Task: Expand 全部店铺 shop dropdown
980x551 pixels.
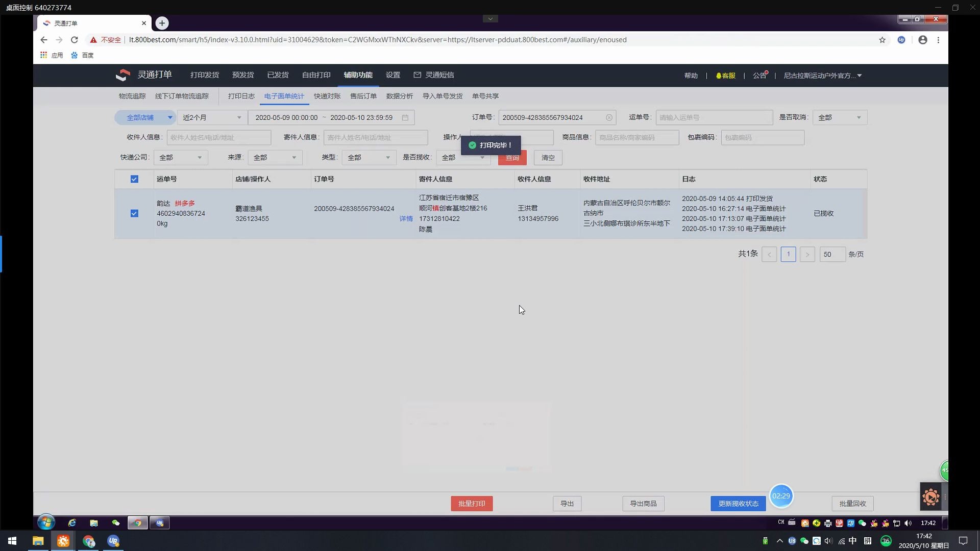Action: (x=145, y=117)
